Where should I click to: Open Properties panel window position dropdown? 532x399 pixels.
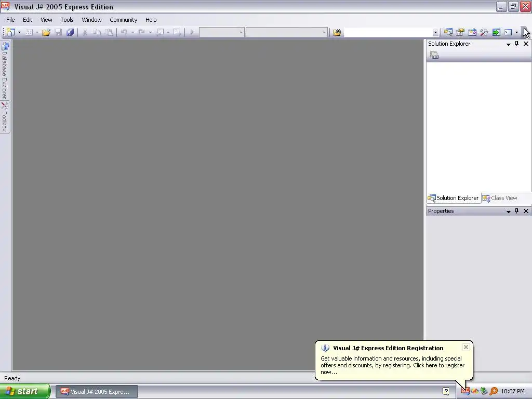[x=508, y=211]
